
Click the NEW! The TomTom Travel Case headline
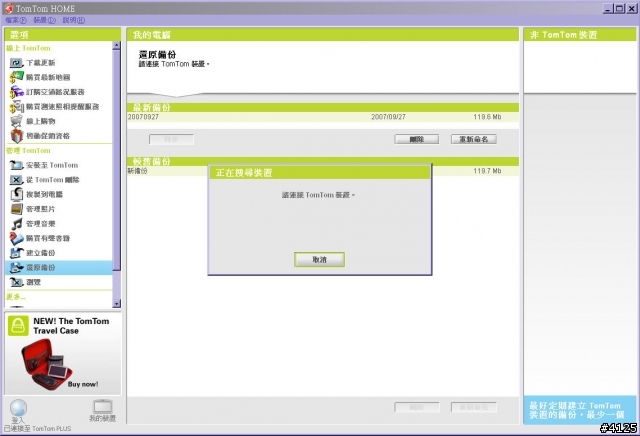pyautogui.click(x=71, y=326)
